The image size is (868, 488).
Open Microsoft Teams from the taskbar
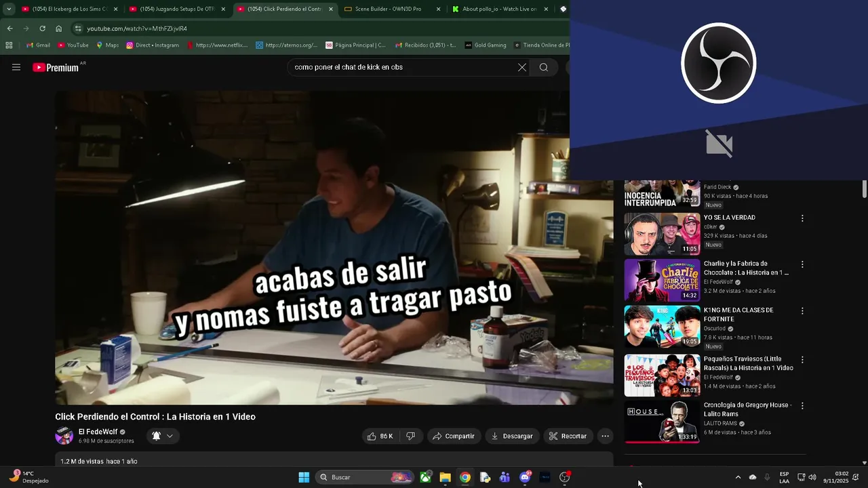(505, 477)
